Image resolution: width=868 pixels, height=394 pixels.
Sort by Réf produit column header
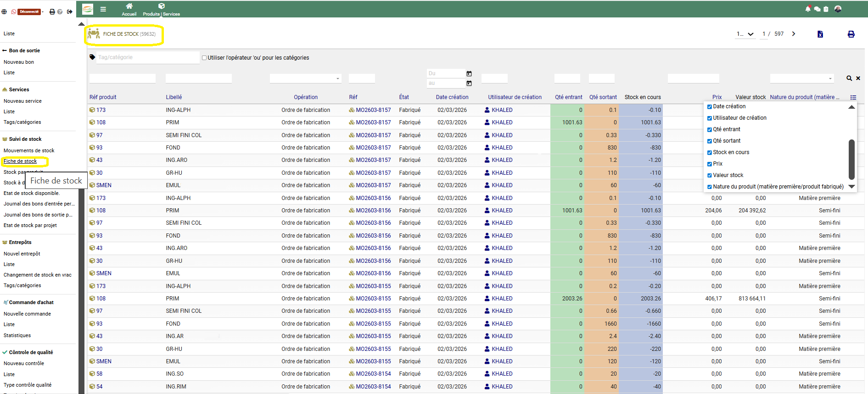(103, 97)
